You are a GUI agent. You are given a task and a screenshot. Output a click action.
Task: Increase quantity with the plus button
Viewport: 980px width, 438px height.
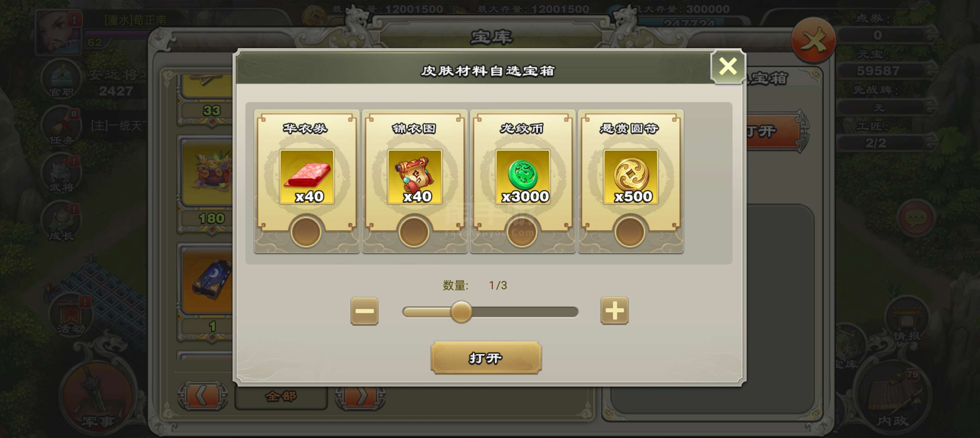pos(614,310)
